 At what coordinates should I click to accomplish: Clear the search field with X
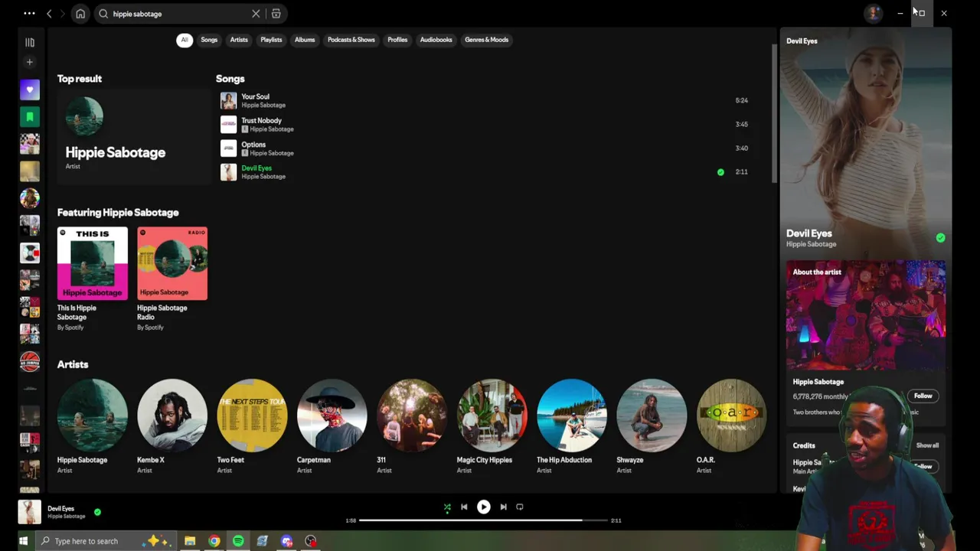pos(256,14)
